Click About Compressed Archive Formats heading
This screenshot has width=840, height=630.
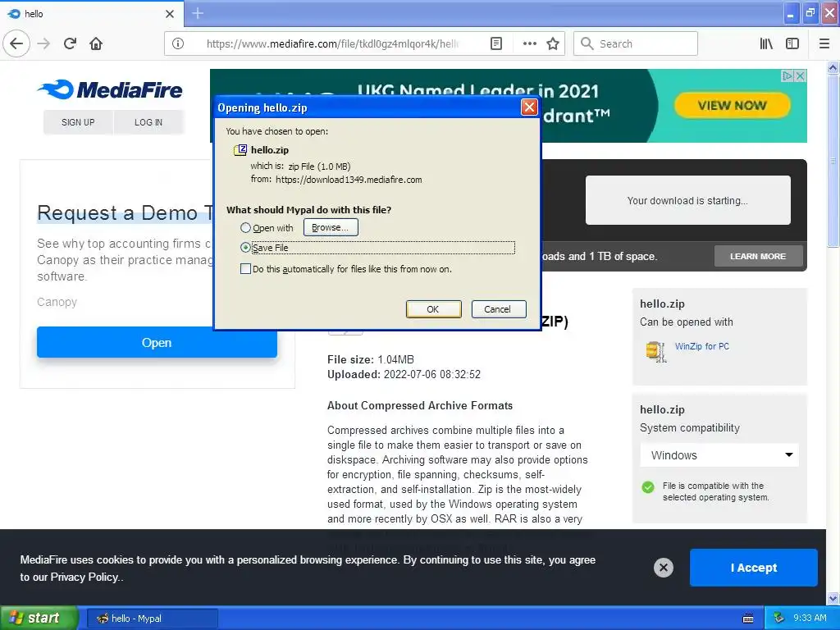(420, 405)
